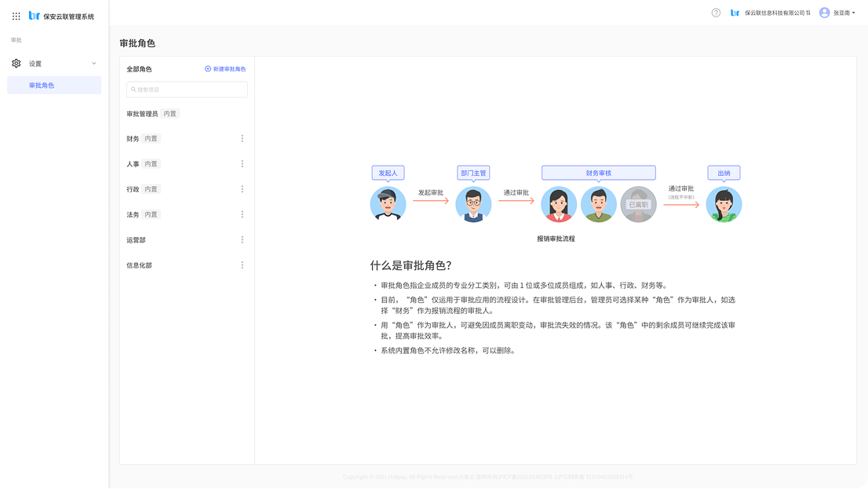Open more options for 运营部 role

pyautogui.click(x=242, y=240)
